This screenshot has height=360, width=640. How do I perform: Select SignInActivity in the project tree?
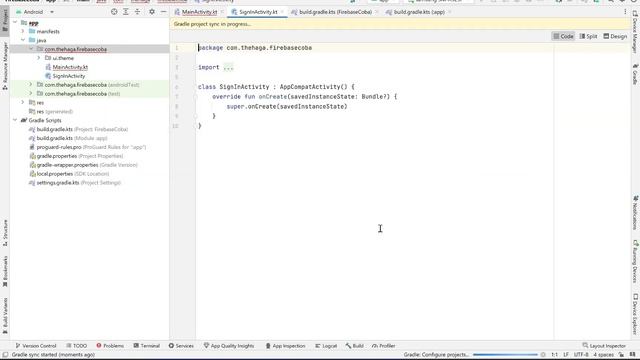[69, 76]
